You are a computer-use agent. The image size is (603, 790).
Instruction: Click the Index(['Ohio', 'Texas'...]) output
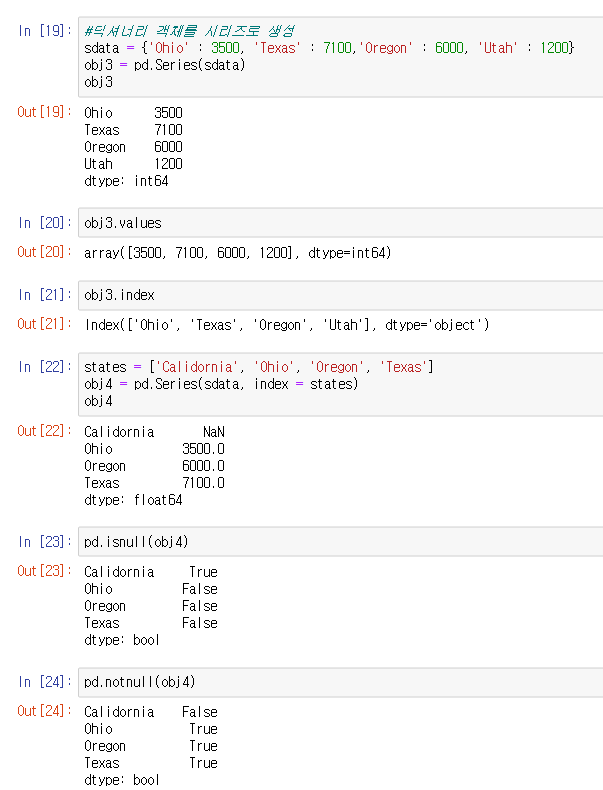coord(287,325)
